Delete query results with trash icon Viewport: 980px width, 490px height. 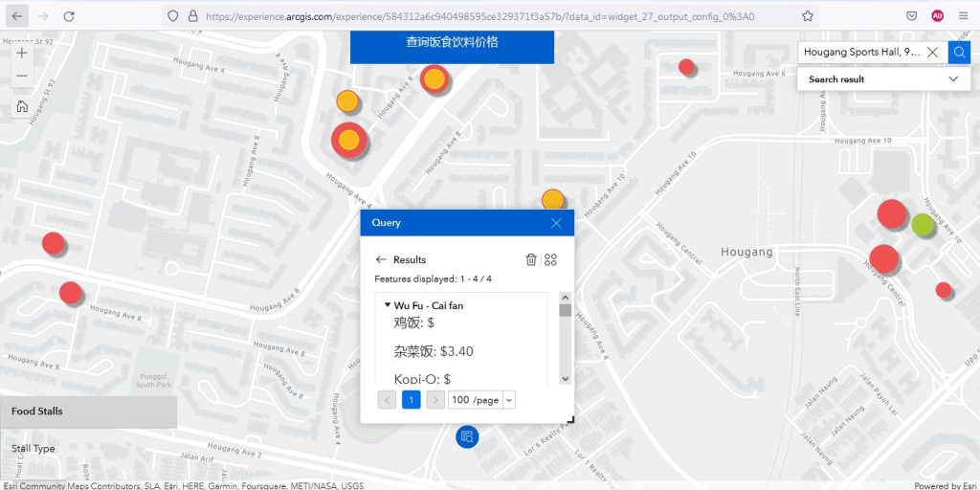[531, 259]
